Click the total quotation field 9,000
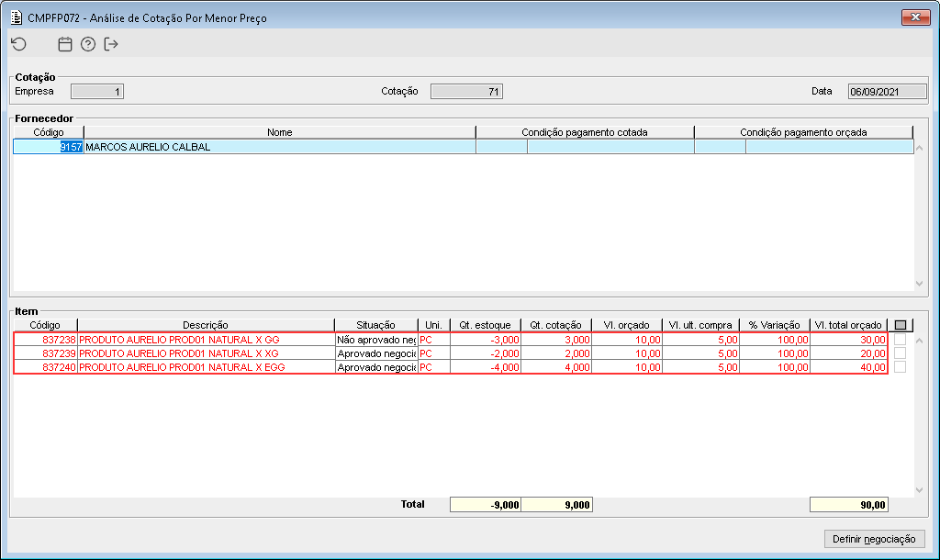Image resolution: width=940 pixels, height=560 pixels. [x=556, y=505]
